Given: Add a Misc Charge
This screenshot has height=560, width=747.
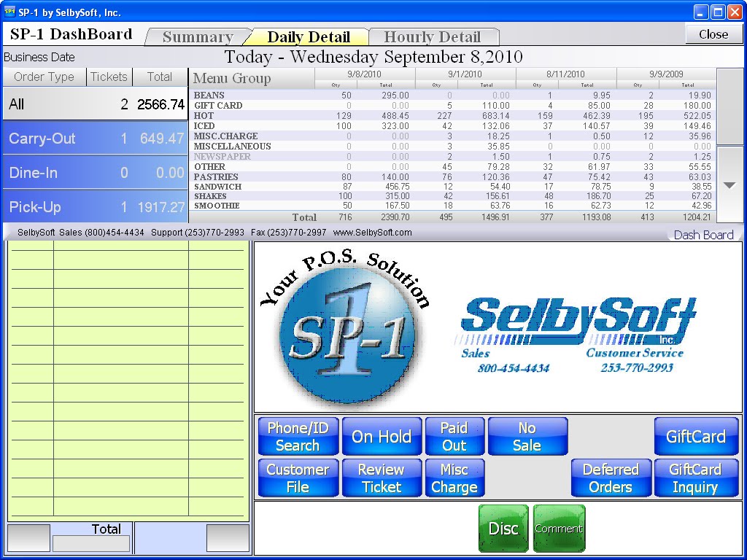Looking at the screenshot, I should pos(454,478).
